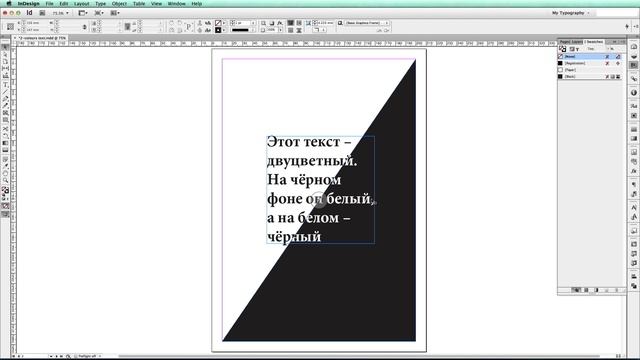Choose the Direct Selection tool

[5, 54]
